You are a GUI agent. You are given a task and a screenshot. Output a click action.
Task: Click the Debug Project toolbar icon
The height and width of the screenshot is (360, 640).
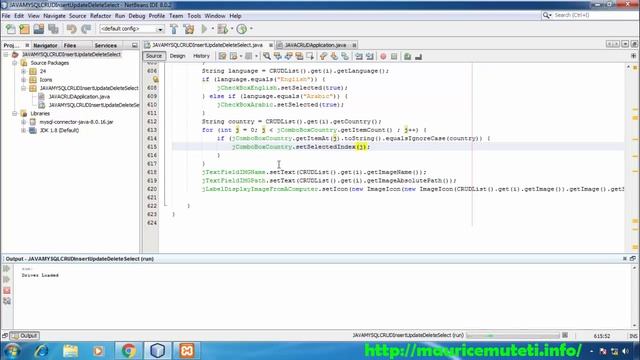tap(222, 29)
